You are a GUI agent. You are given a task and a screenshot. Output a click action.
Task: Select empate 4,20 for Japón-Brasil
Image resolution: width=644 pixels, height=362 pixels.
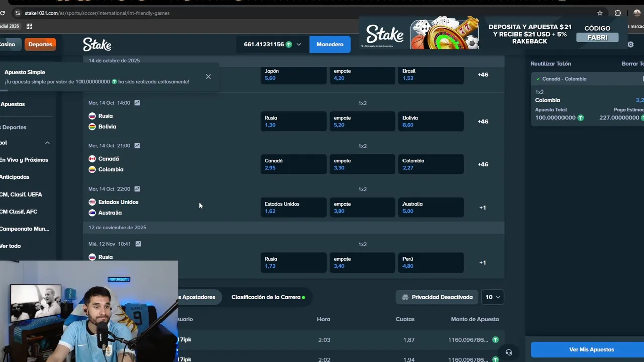[x=362, y=75]
